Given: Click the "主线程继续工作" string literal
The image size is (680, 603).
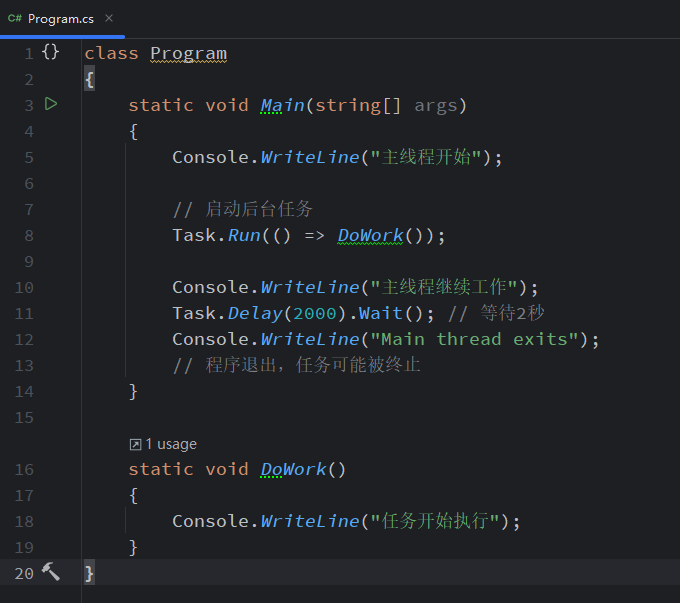Looking at the screenshot, I should click(x=444, y=287).
